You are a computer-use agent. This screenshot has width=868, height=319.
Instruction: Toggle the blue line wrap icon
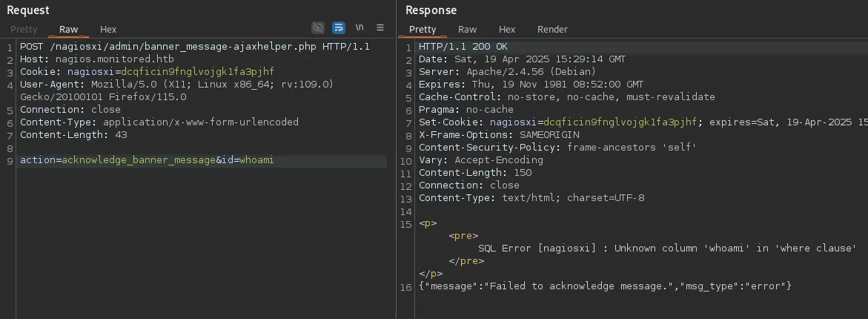click(339, 28)
